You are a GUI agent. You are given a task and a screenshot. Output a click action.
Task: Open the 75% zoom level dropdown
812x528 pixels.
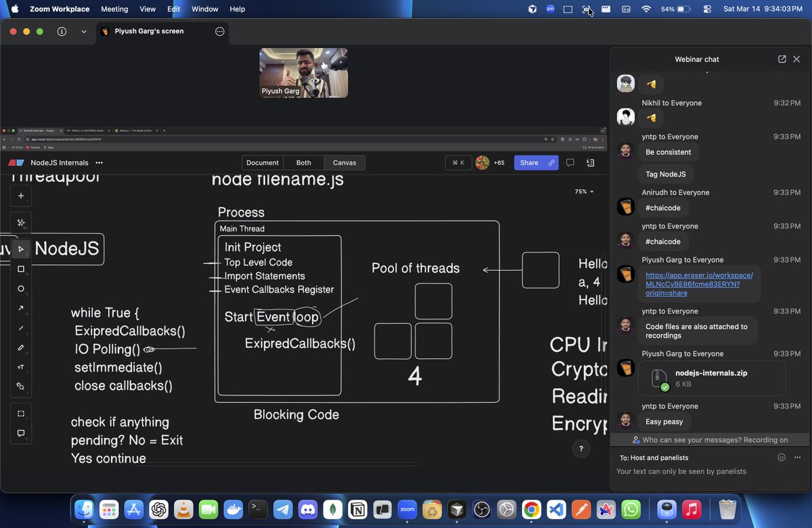pyautogui.click(x=582, y=192)
